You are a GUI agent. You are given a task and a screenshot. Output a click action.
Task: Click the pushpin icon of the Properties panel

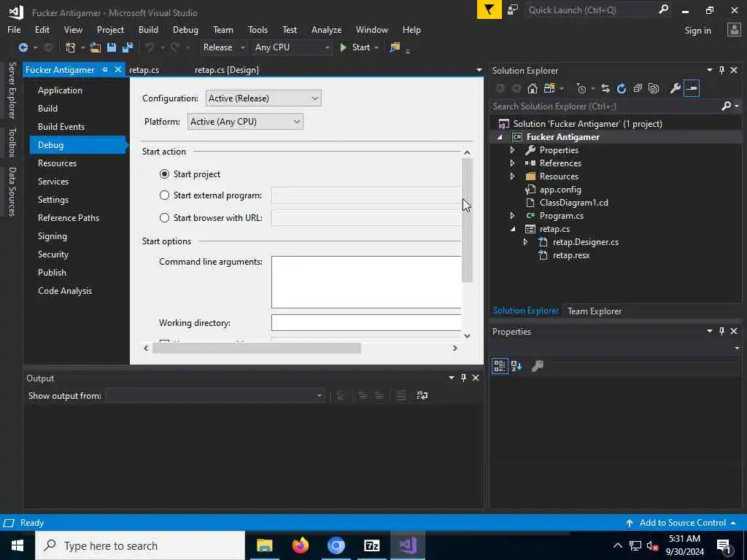[721, 331]
